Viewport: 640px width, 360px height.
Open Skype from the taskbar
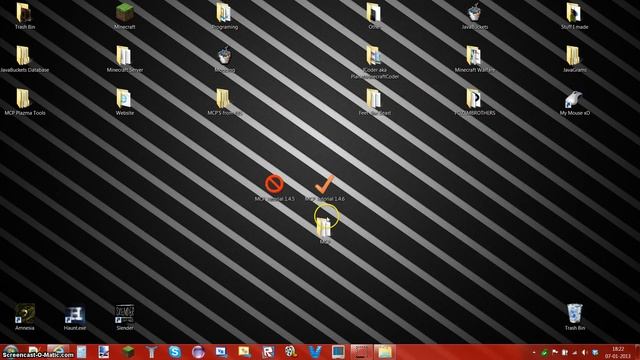175,351
